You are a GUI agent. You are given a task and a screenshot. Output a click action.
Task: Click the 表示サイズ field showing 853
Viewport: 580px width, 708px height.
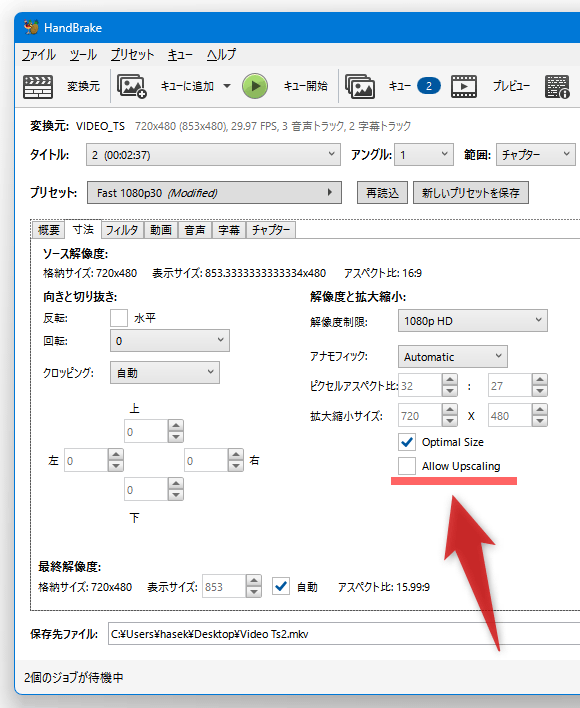[224, 587]
